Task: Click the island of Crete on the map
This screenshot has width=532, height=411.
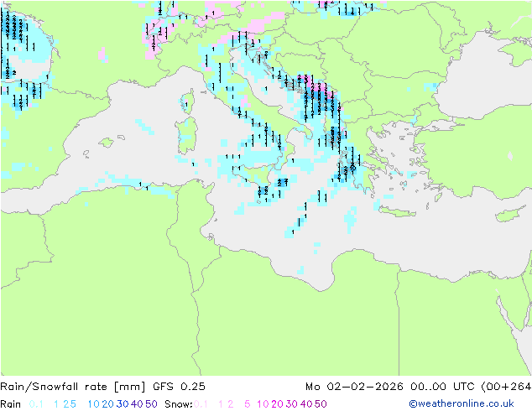Action: click(x=397, y=211)
